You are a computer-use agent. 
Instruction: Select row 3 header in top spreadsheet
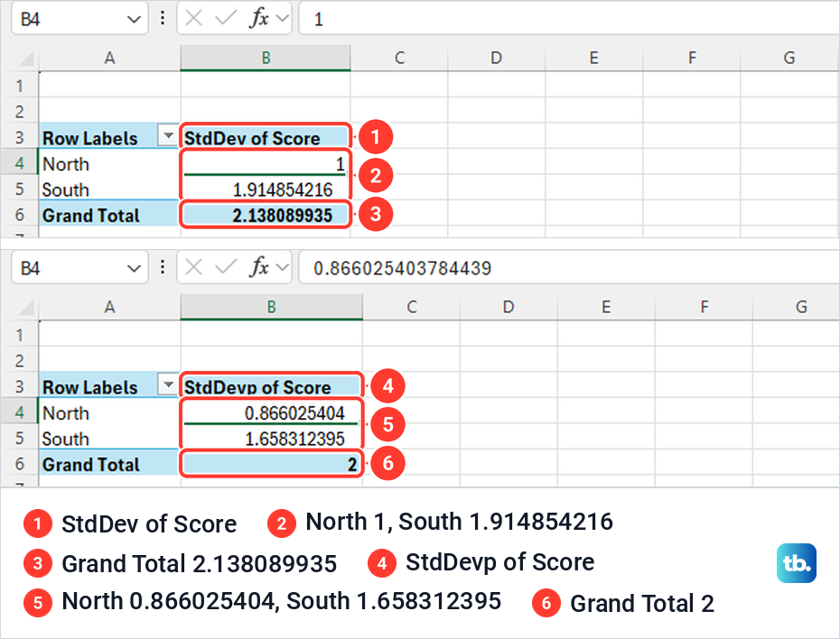click(x=20, y=137)
